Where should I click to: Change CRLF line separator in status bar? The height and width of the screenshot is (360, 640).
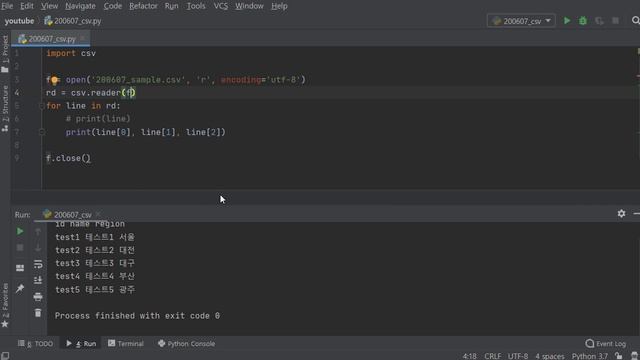click(493, 356)
